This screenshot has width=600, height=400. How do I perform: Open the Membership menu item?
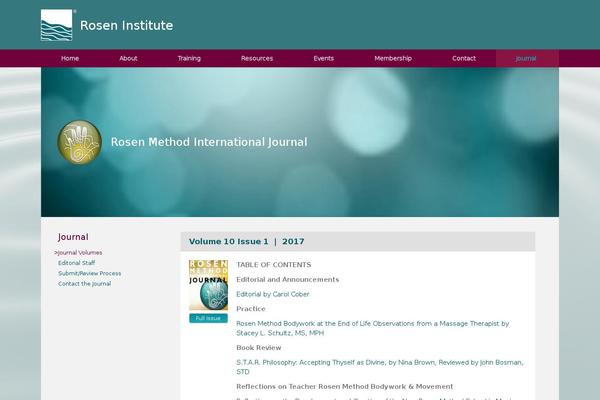tap(393, 59)
